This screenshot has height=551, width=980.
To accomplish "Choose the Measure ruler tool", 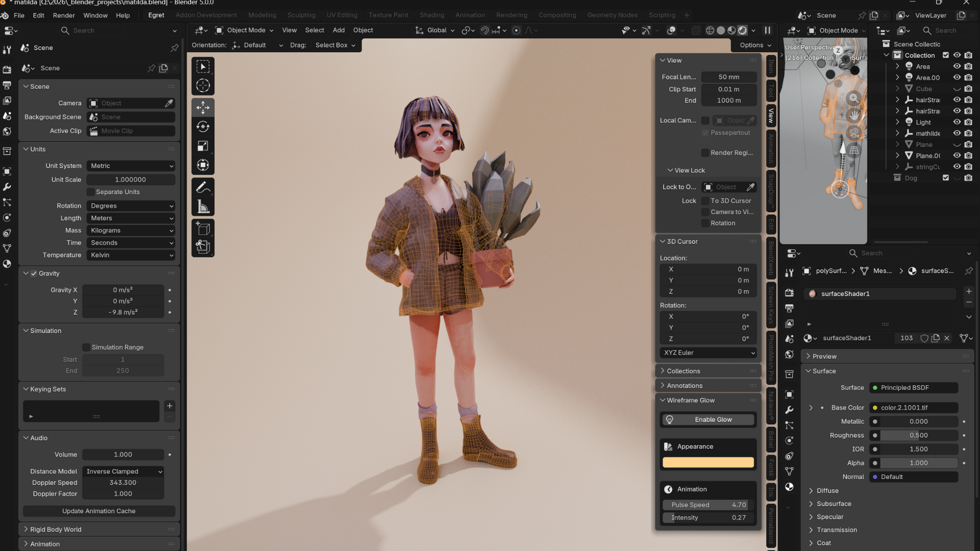I will coord(203,207).
